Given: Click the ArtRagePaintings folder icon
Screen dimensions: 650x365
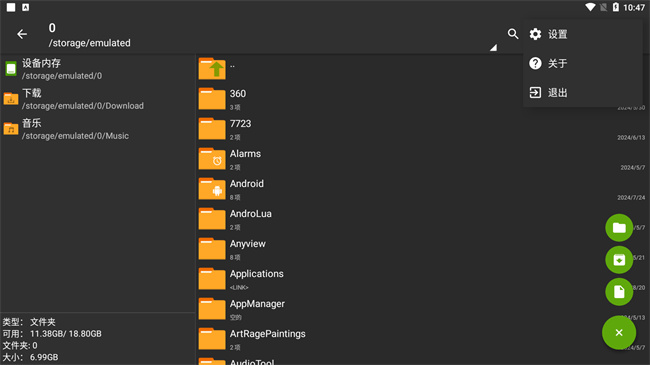Looking at the screenshot, I should pos(212,339).
